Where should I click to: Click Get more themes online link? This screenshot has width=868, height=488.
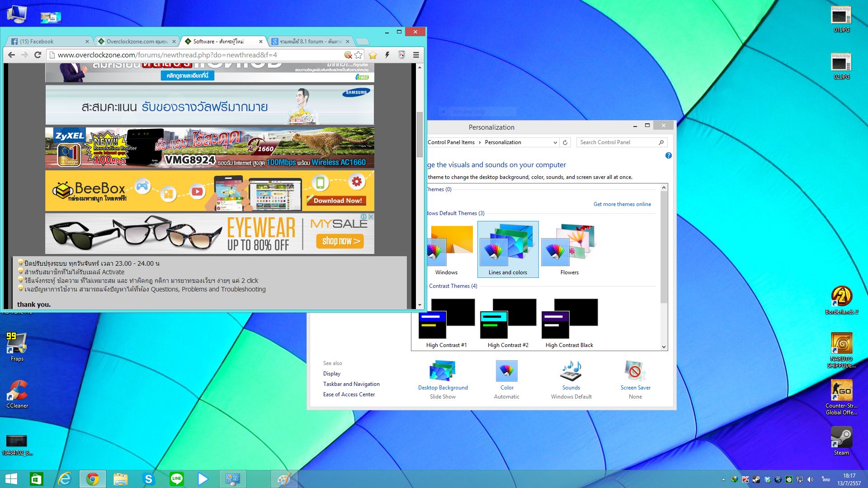pos(622,204)
